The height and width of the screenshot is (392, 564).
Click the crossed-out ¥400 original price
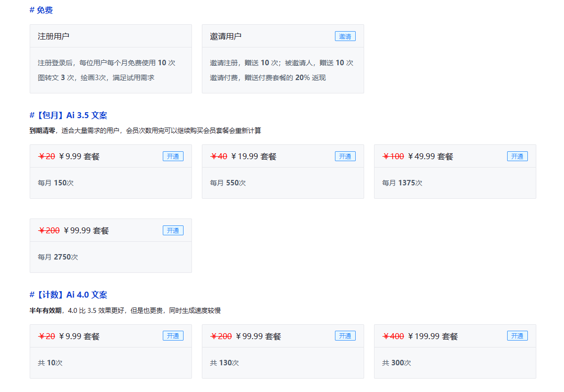pos(393,336)
